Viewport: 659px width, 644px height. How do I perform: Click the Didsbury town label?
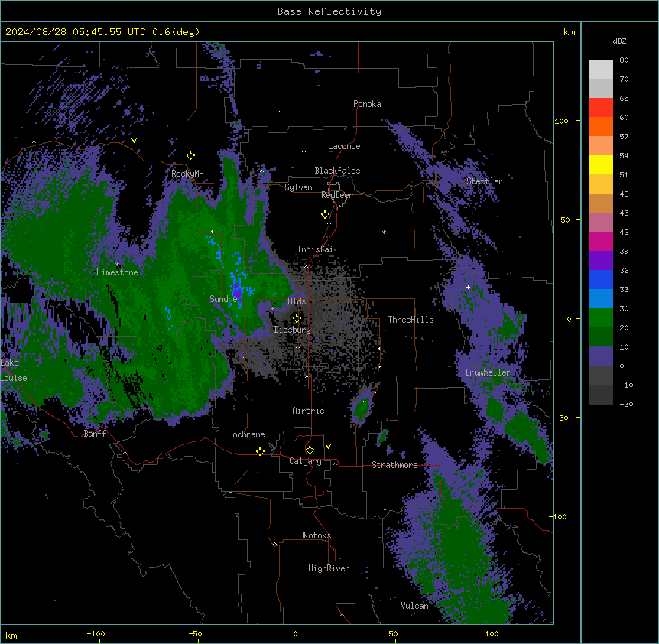[x=293, y=330]
